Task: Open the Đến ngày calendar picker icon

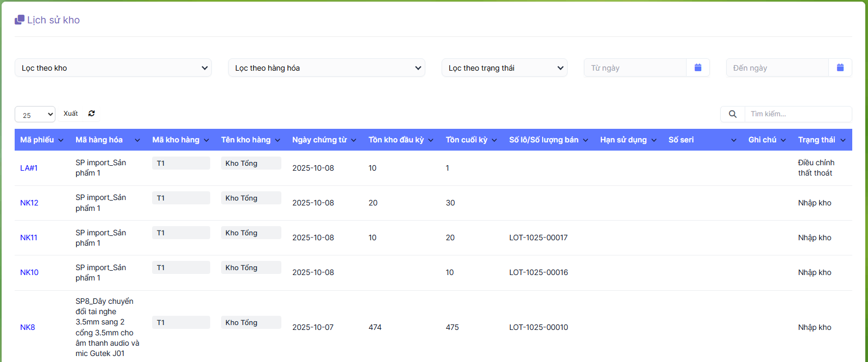Action: [x=840, y=68]
